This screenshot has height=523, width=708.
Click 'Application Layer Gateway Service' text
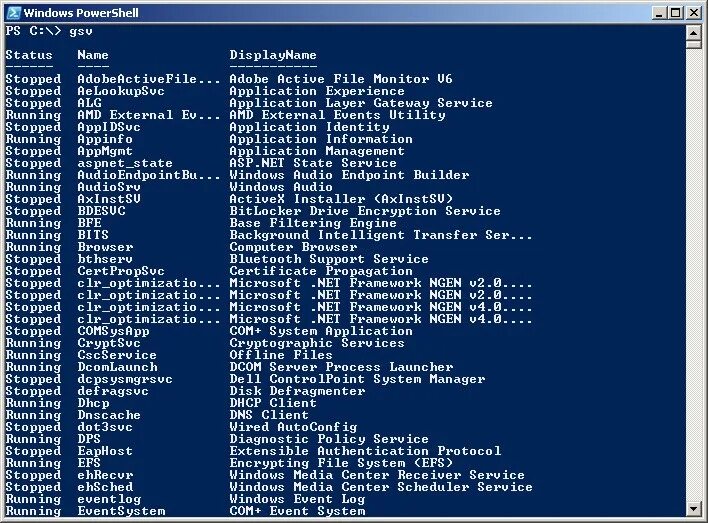tap(361, 103)
